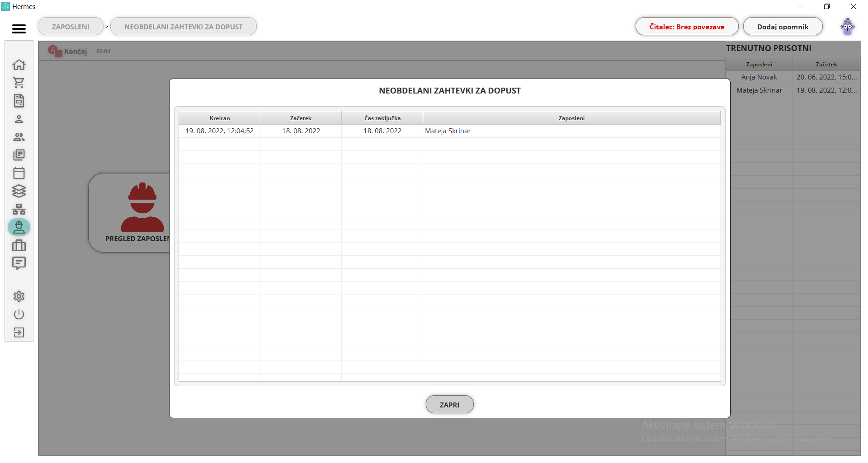Select the highlighted employee sidebar icon
This screenshot has height=463, width=868.
pos(19,227)
